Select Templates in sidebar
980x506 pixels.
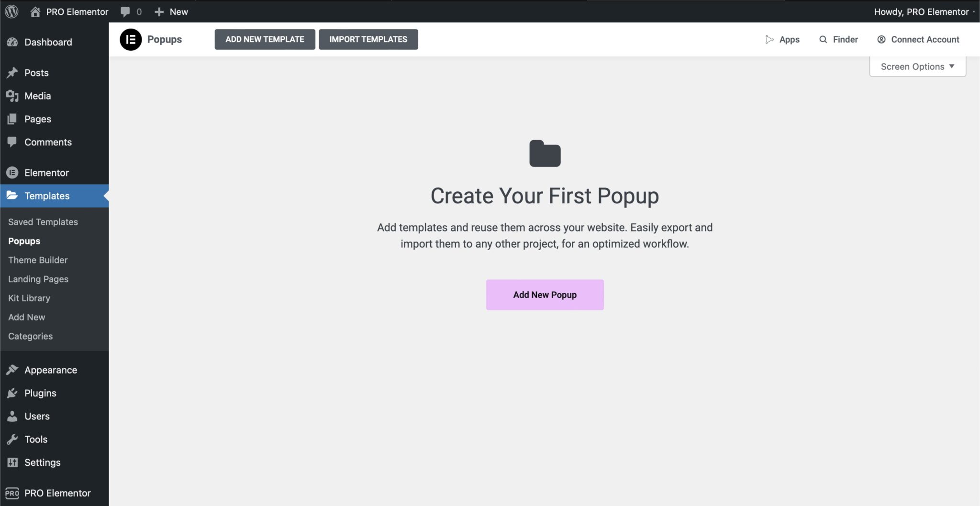[x=55, y=196]
